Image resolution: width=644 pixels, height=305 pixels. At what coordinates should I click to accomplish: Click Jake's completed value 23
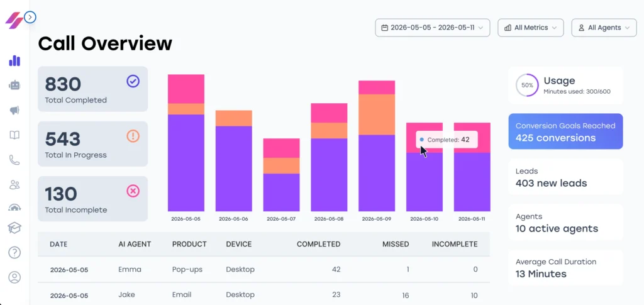336,295
